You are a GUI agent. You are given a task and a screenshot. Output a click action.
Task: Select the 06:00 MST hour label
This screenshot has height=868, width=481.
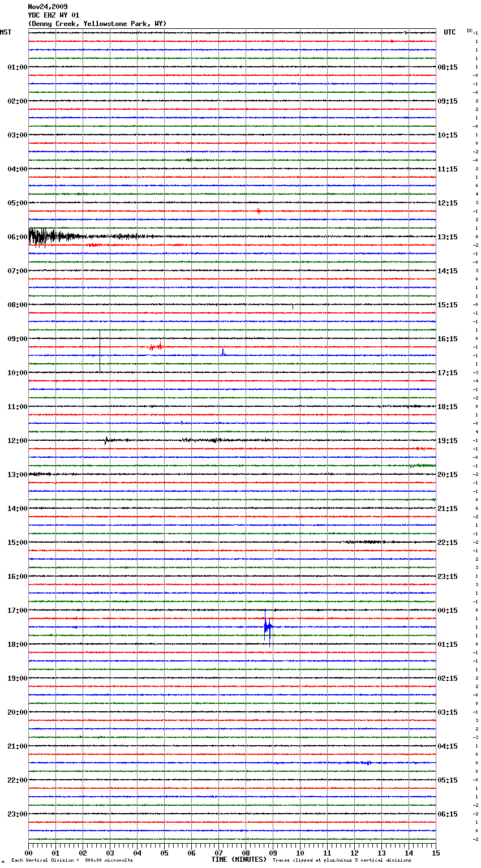point(18,237)
